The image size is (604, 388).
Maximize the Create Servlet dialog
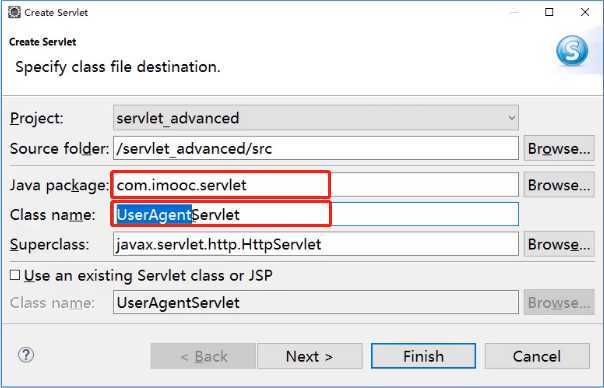point(549,12)
